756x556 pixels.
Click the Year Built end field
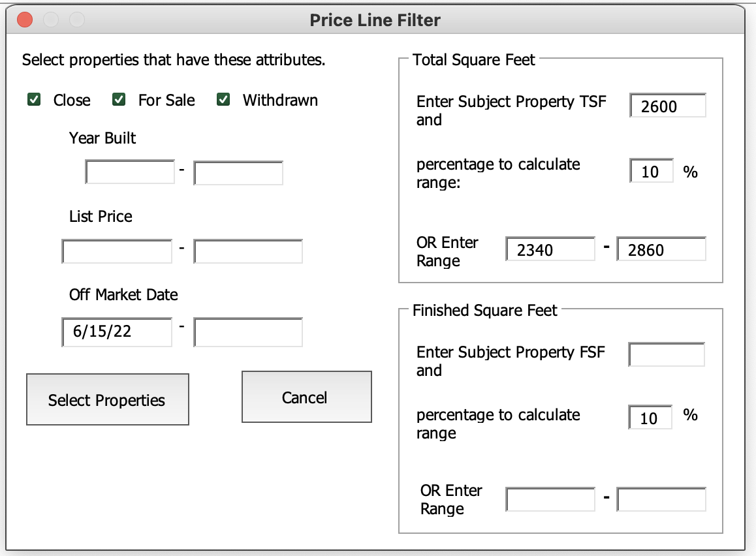pos(238,173)
